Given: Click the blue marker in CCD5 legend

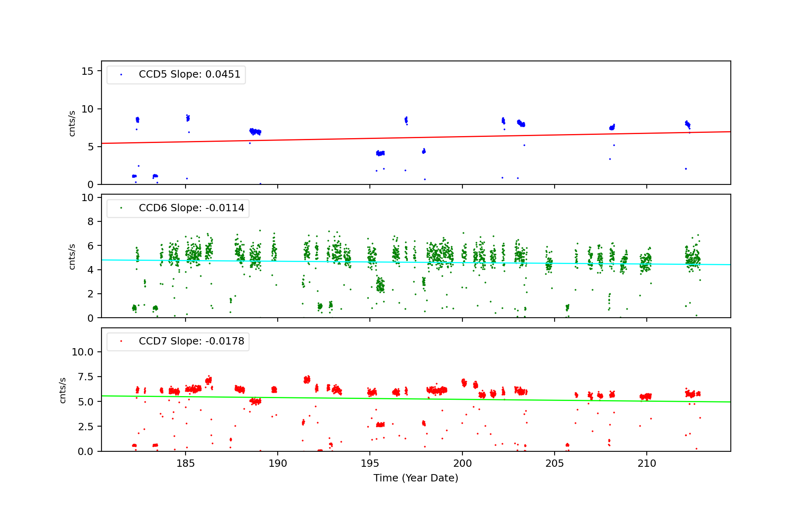Looking at the screenshot, I should (x=121, y=75).
